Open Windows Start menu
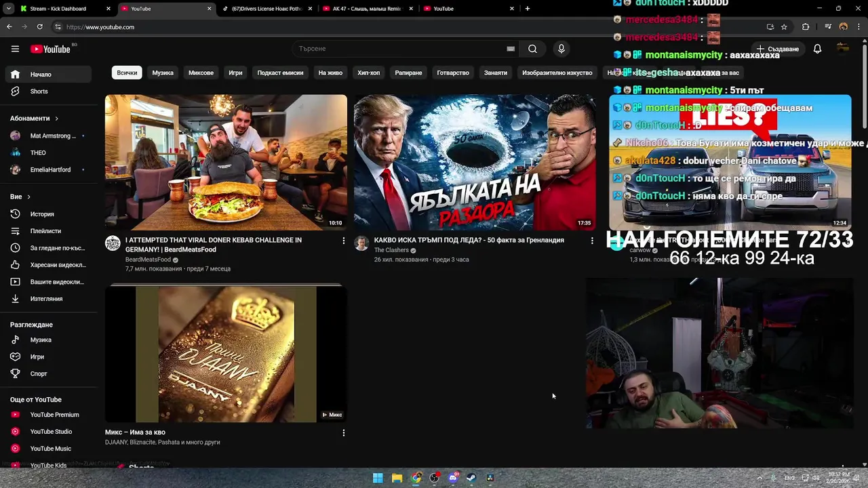868x488 pixels. pyautogui.click(x=378, y=478)
